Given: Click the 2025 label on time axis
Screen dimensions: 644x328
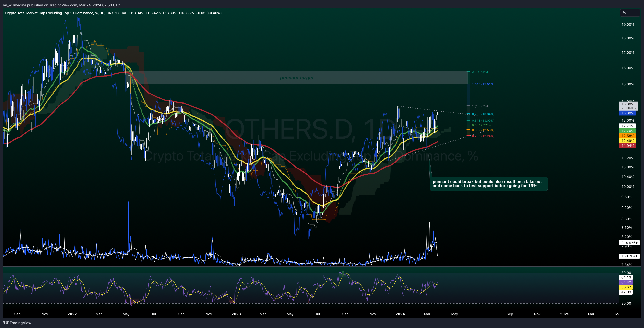Looking at the screenshot, I should 565,314.
